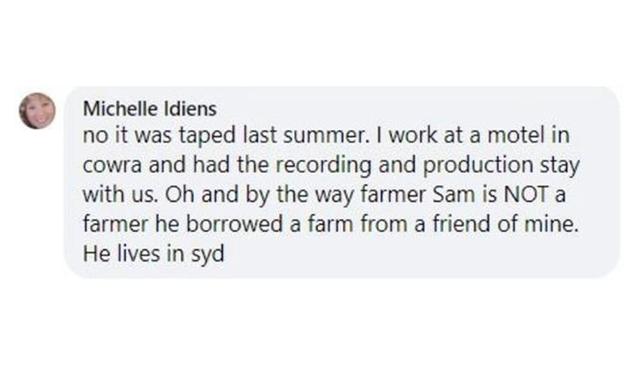
Task: Select the last line "He lives in syd"
Action: [x=153, y=254]
